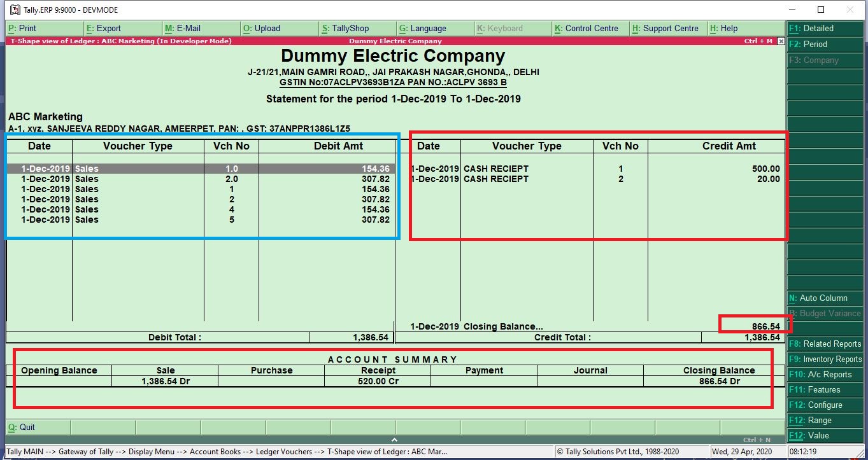Click the F12 Value button
The width and height of the screenshot is (868, 460).
(825, 435)
